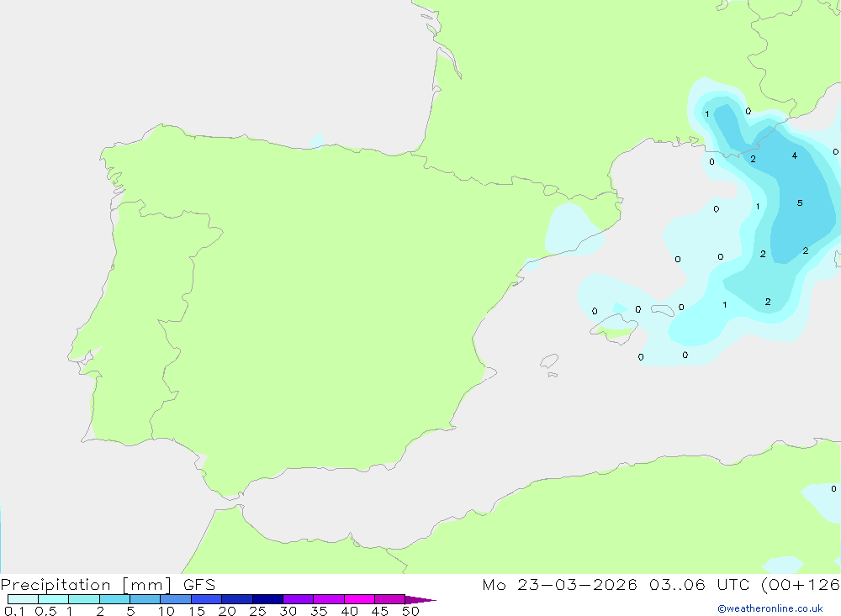Click the 0.5–1 mm legend color swatch
The width and height of the screenshot is (841, 616).
coord(53,599)
